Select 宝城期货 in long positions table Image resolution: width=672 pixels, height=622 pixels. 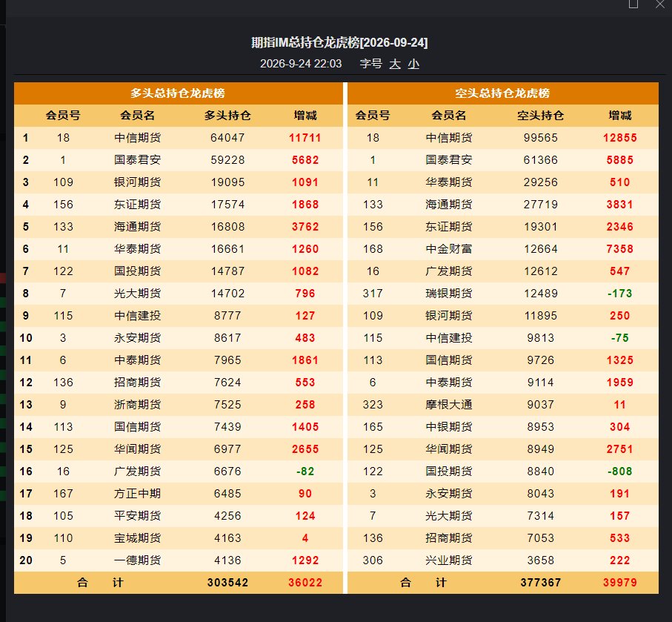(138, 538)
